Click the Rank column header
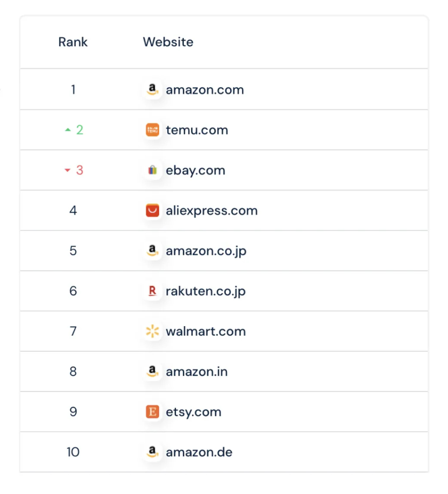Viewport: 448px width, 494px height. pos(73,42)
